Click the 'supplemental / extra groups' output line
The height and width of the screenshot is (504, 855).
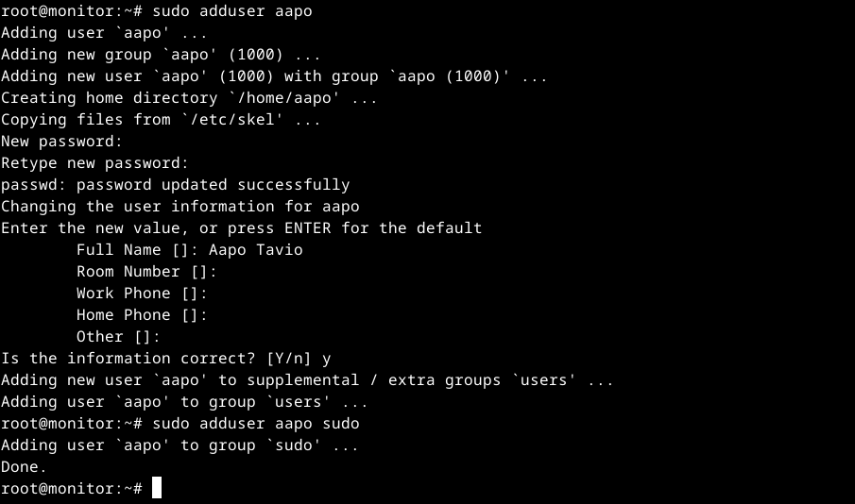(307, 380)
